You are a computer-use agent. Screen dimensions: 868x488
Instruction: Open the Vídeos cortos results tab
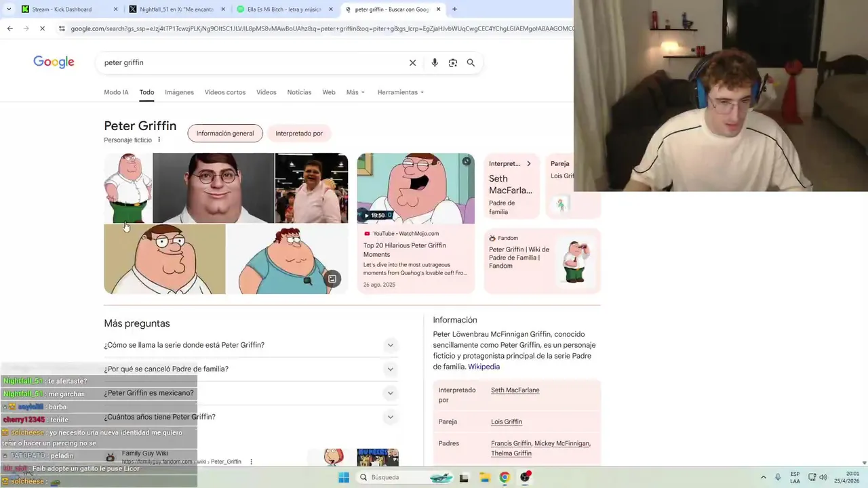pos(225,92)
